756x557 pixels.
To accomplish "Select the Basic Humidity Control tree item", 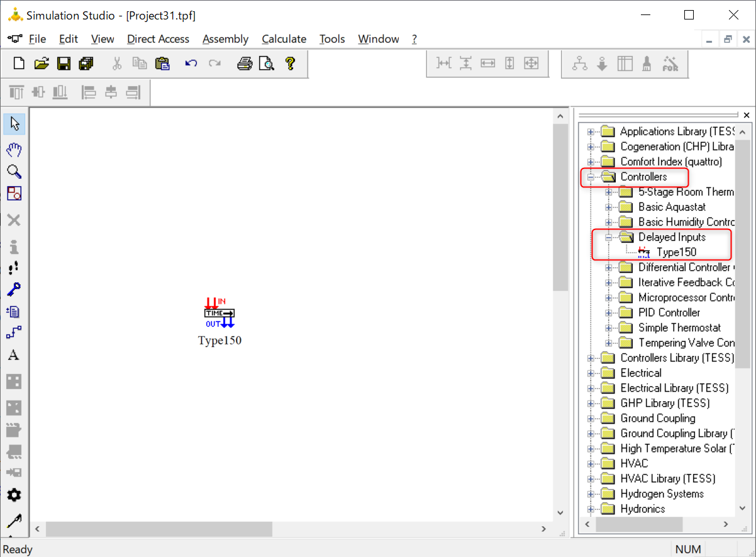I will coord(686,222).
